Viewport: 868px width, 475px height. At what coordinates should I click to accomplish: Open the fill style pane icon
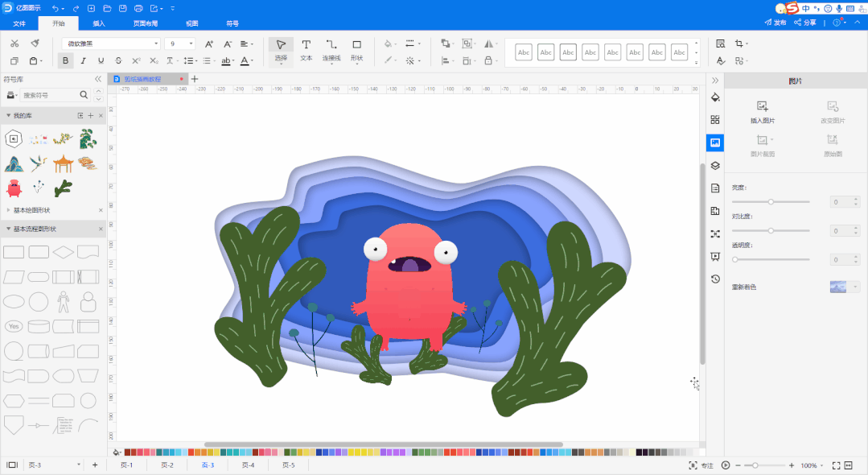coord(715,97)
